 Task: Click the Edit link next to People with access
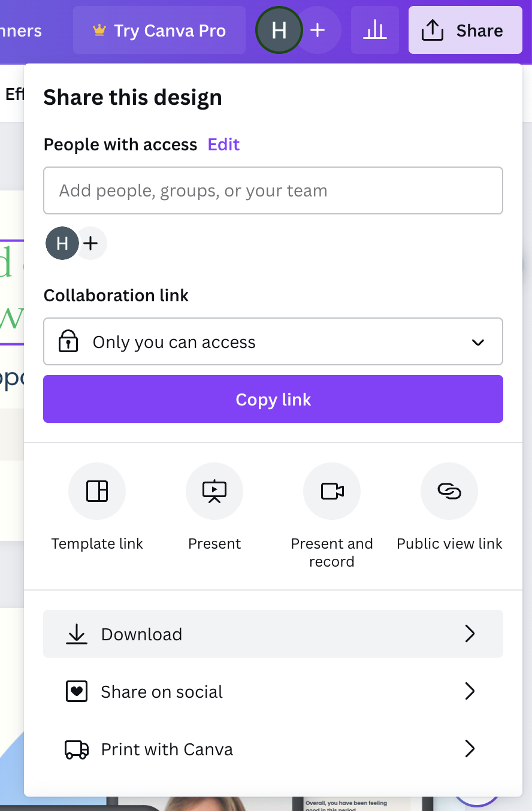click(x=223, y=144)
